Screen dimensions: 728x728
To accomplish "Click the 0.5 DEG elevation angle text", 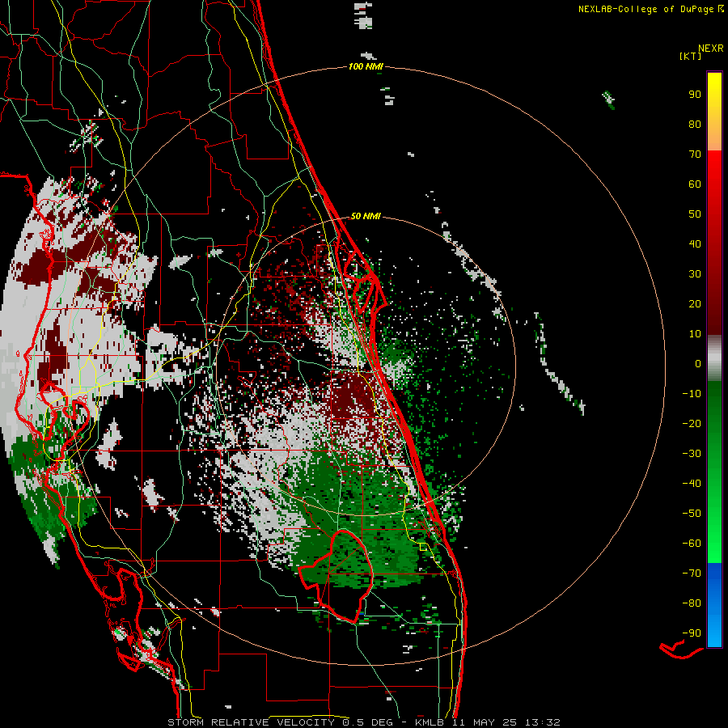I will [x=368, y=722].
